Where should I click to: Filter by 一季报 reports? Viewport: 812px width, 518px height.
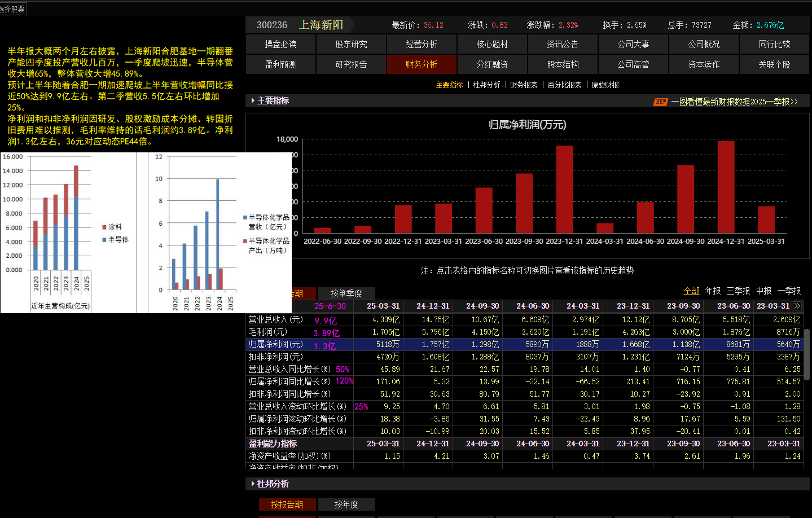(789, 291)
